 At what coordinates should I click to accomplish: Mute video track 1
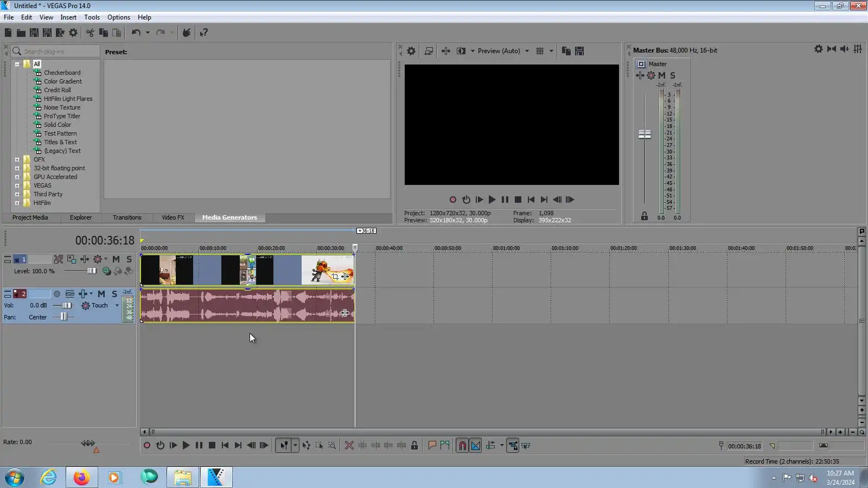coord(116,259)
